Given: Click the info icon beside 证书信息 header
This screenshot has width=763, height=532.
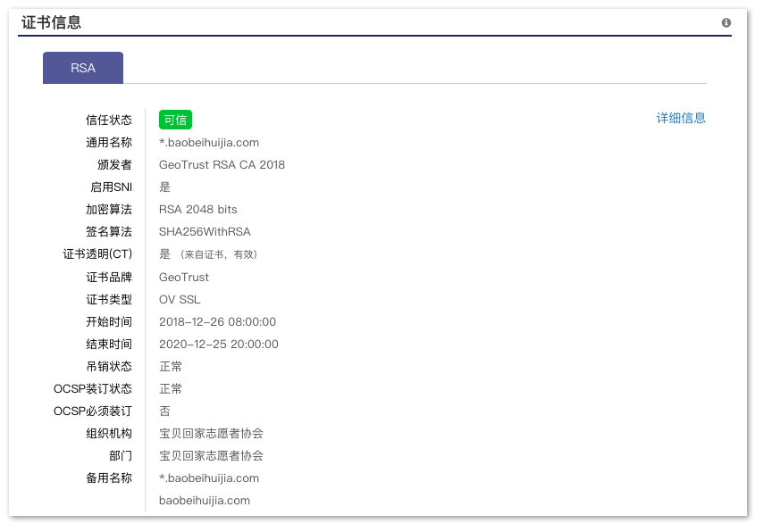Looking at the screenshot, I should (726, 23).
